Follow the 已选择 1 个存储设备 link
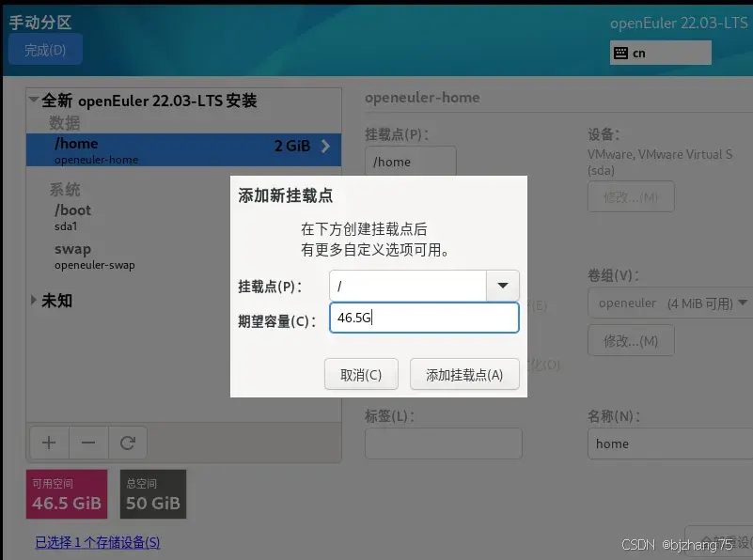 point(97,543)
